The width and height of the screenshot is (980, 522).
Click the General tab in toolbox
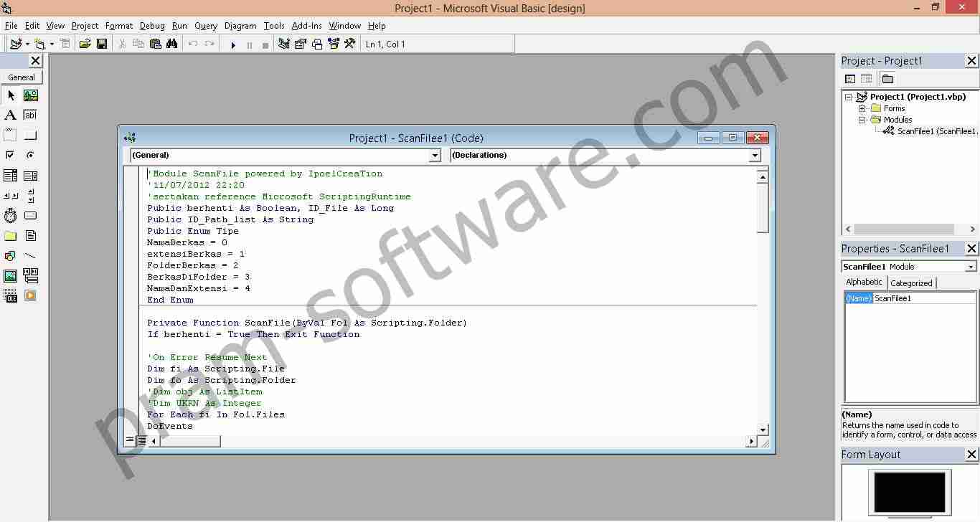tap(22, 77)
